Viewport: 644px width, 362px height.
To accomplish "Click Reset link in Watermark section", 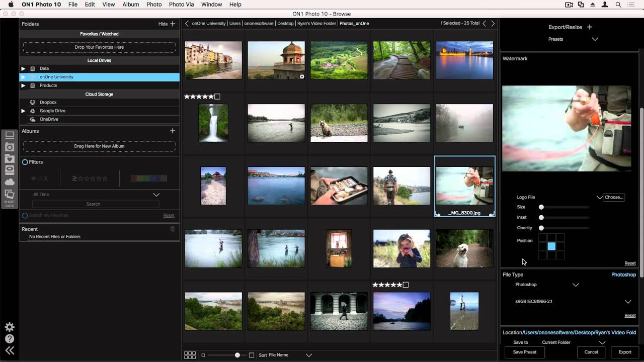I will pos(630,263).
